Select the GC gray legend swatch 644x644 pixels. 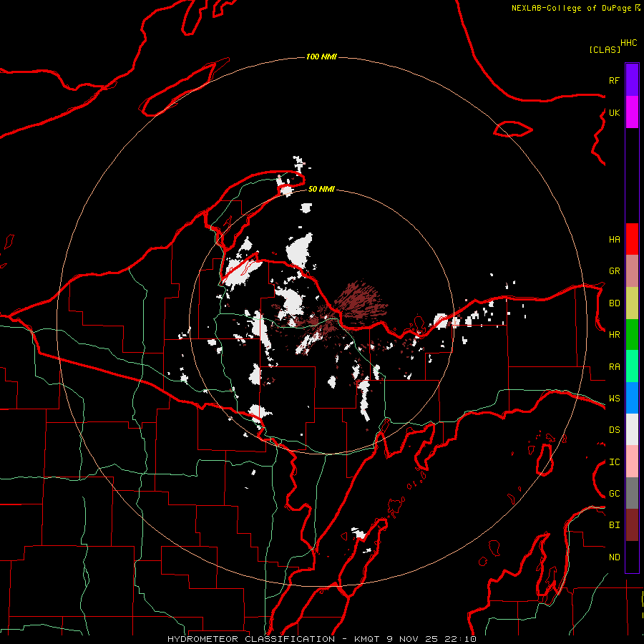[x=632, y=493]
